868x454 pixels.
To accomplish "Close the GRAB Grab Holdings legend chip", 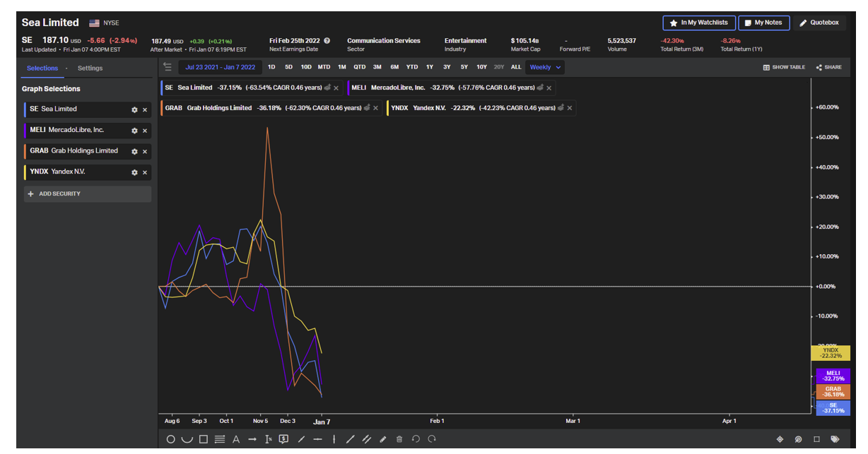I will click(375, 108).
